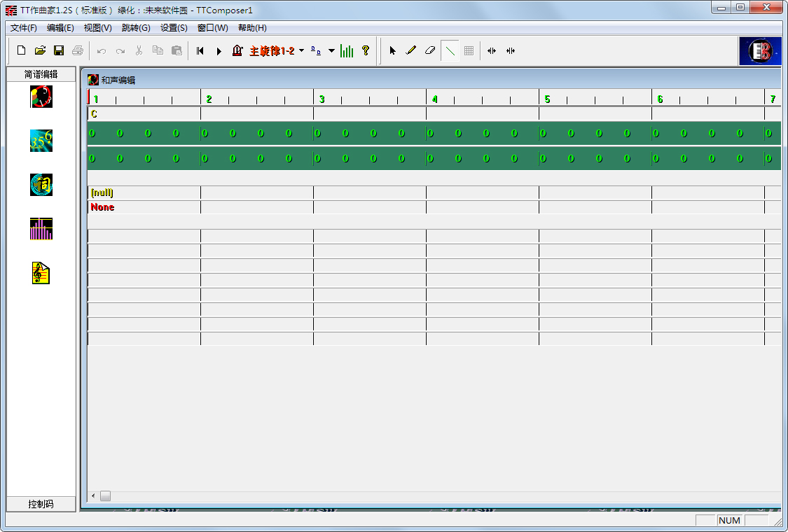Image resolution: width=788 pixels, height=532 pixels.
Task: Open the note value dropdown arrow
Action: (331, 50)
